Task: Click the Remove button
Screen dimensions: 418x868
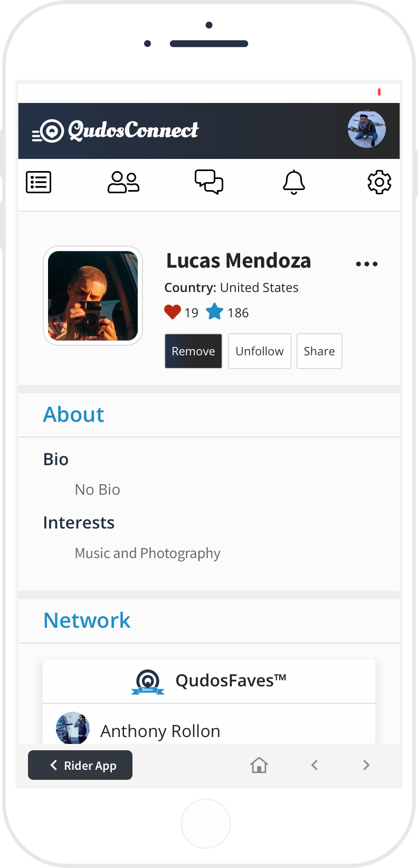Action: (x=193, y=351)
